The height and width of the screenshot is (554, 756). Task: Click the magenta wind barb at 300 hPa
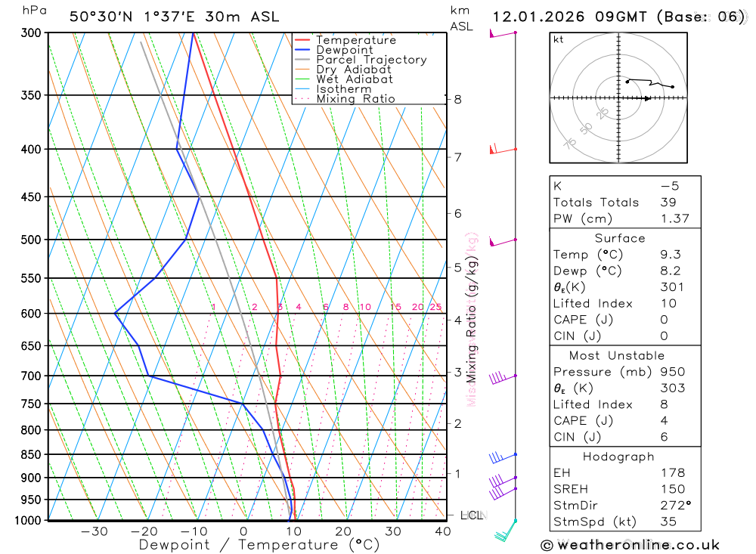503,34
